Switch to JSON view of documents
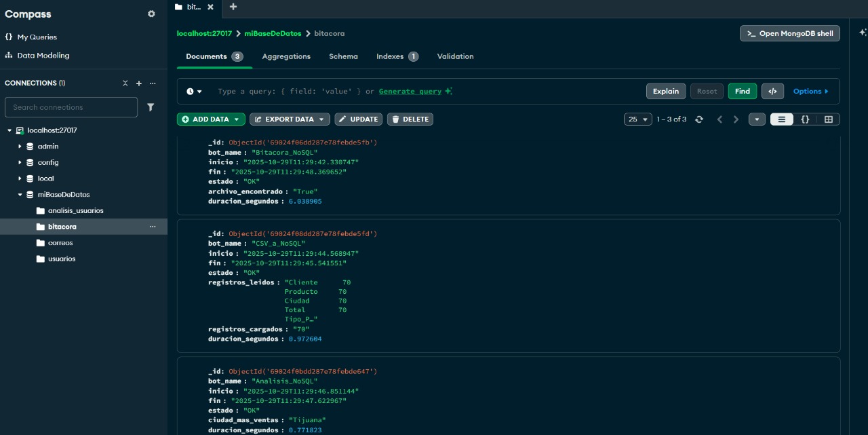The height and width of the screenshot is (435, 868). (x=805, y=119)
